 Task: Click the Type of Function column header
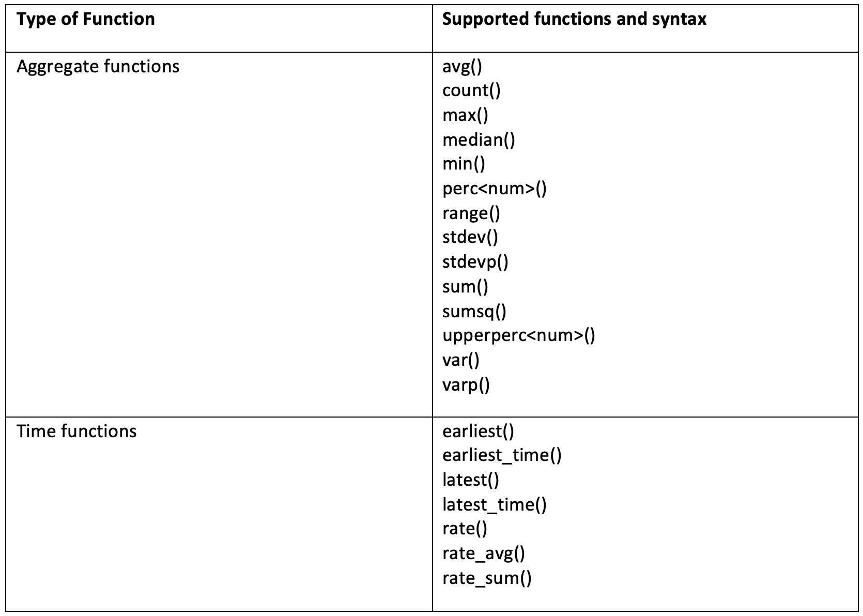(x=86, y=19)
